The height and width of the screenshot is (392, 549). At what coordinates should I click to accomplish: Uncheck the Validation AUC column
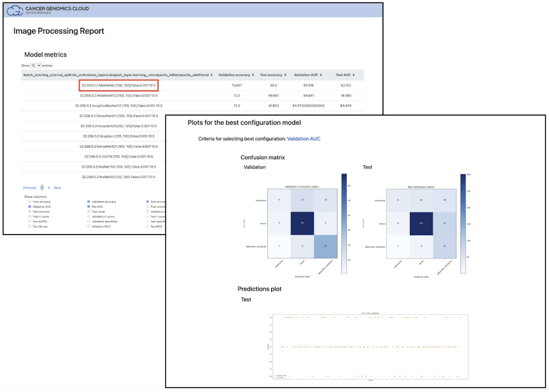coord(29,206)
